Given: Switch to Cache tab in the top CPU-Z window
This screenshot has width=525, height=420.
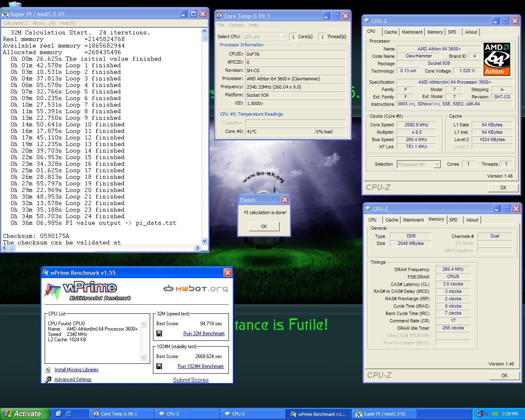Looking at the screenshot, I should pyautogui.click(x=390, y=32).
